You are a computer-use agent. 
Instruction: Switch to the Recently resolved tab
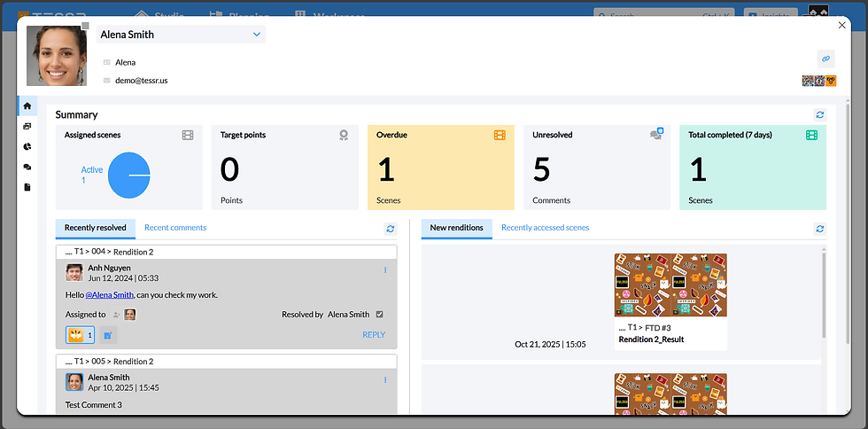(x=96, y=228)
